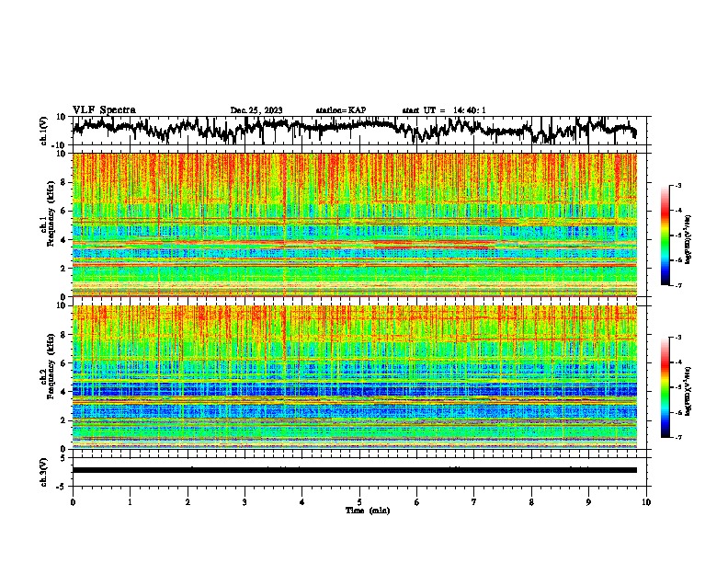The width and height of the screenshot is (728, 563).
Task: Click the ch.1 'Frequency (kHz)' axis label
Action: click(51, 214)
